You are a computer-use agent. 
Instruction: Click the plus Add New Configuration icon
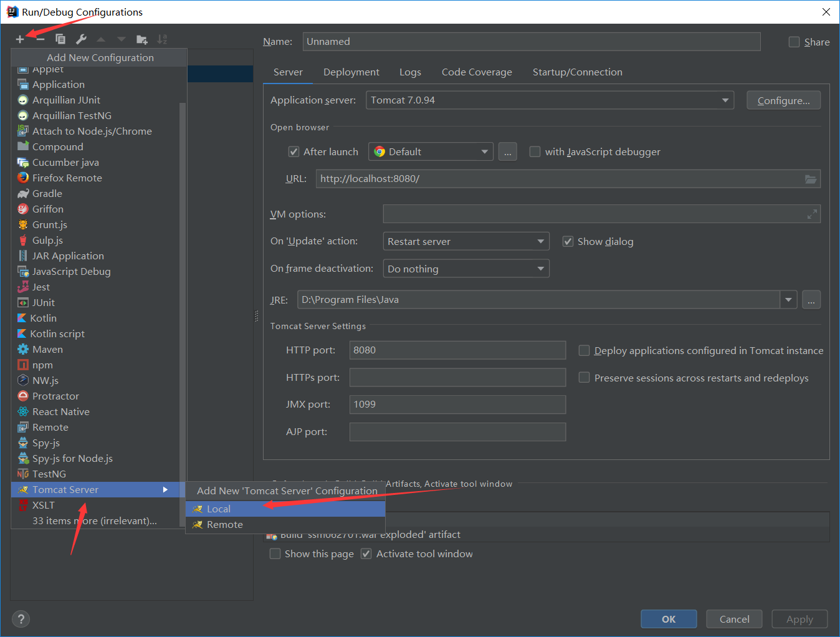coord(20,39)
